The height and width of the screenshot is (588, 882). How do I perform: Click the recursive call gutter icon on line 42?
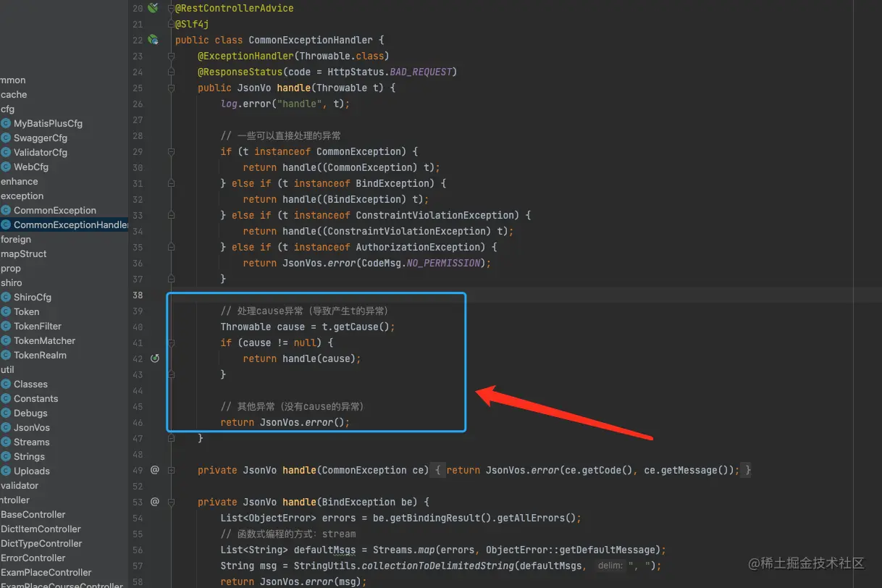pyautogui.click(x=154, y=358)
